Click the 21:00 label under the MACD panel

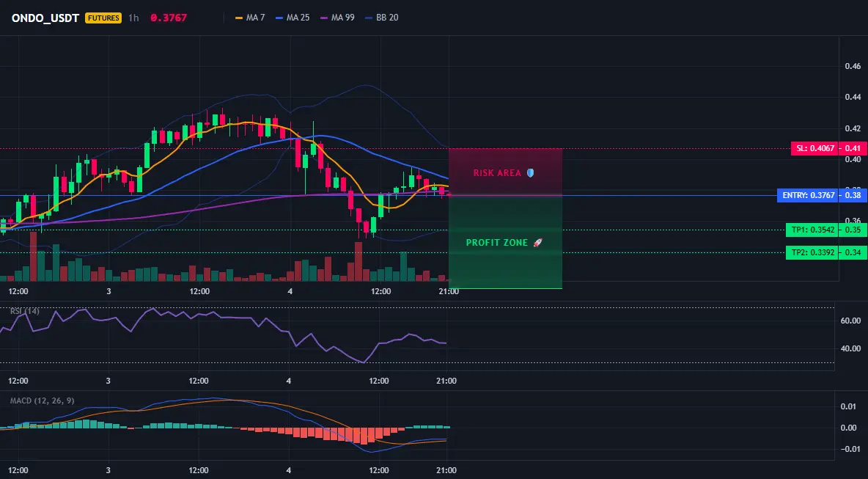coord(446,471)
